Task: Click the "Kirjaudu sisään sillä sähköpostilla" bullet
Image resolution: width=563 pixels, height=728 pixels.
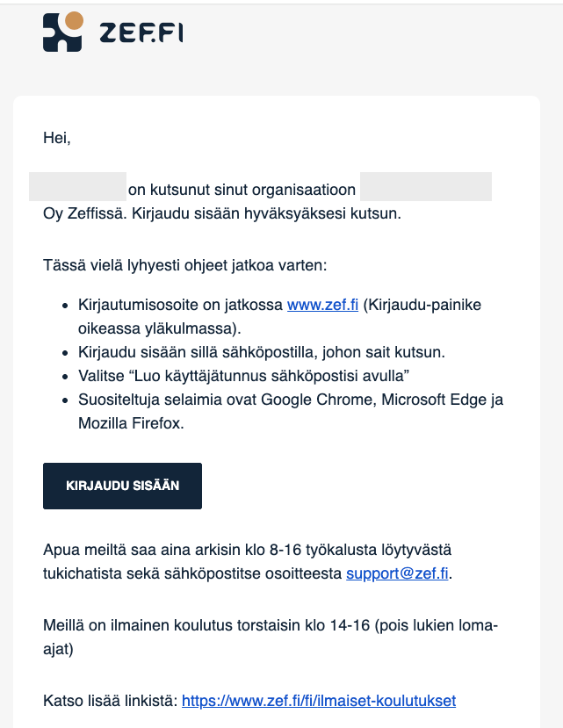Action: pyautogui.click(x=262, y=352)
